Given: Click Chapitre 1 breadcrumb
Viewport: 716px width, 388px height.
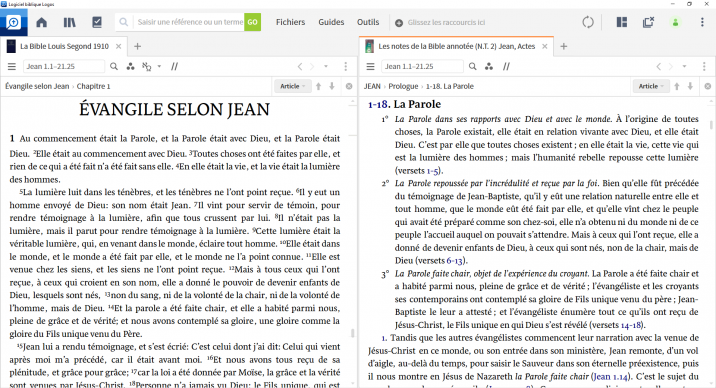Looking at the screenshot, I should point(94,86).
